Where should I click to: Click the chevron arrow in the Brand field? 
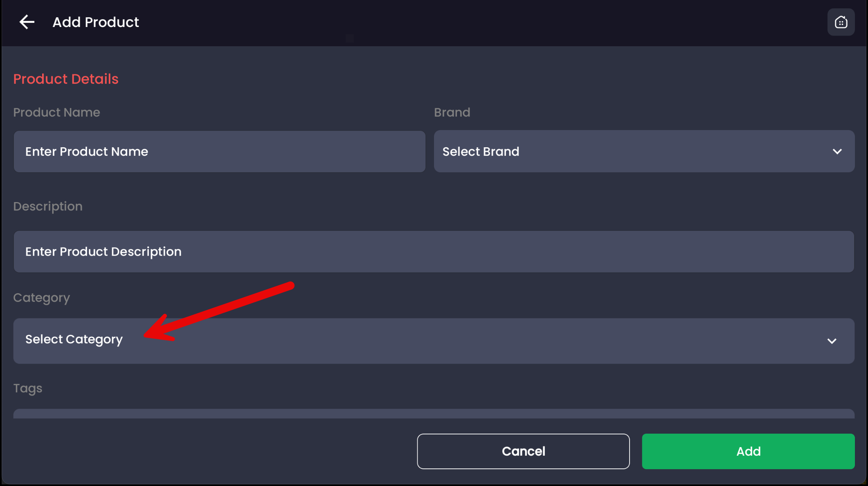(x=837, y=152)
